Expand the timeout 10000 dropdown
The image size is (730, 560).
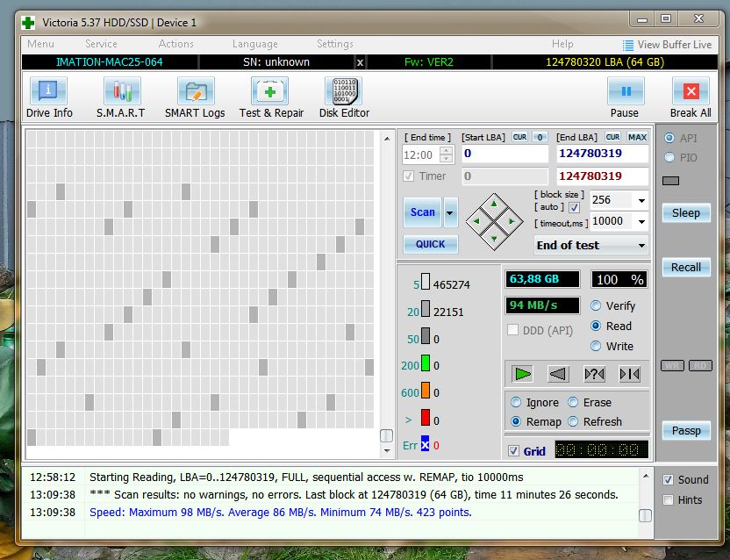[641, 221]
